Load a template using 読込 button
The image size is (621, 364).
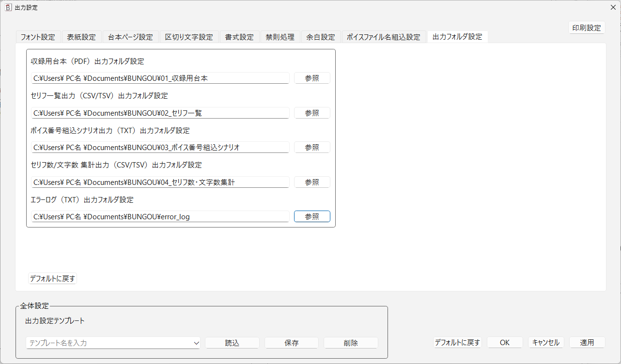pyautogui.click(x=232, y=343)
